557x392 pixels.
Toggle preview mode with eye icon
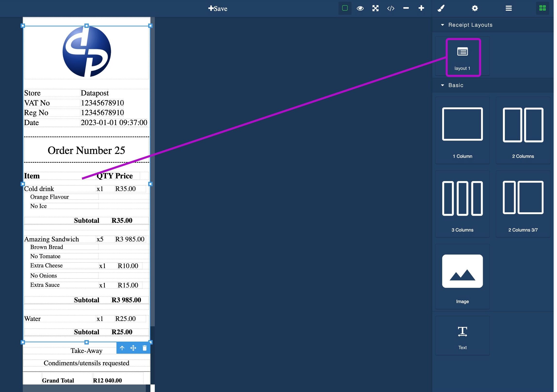pos(360,8)
